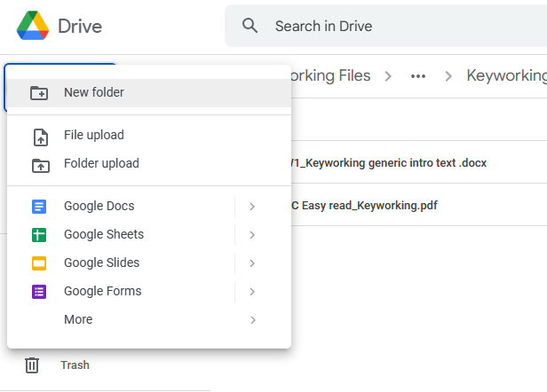Expand the Google Slides submenu arrow
The width and height of the screenshot is (547, 392).
tap(252, 263)
